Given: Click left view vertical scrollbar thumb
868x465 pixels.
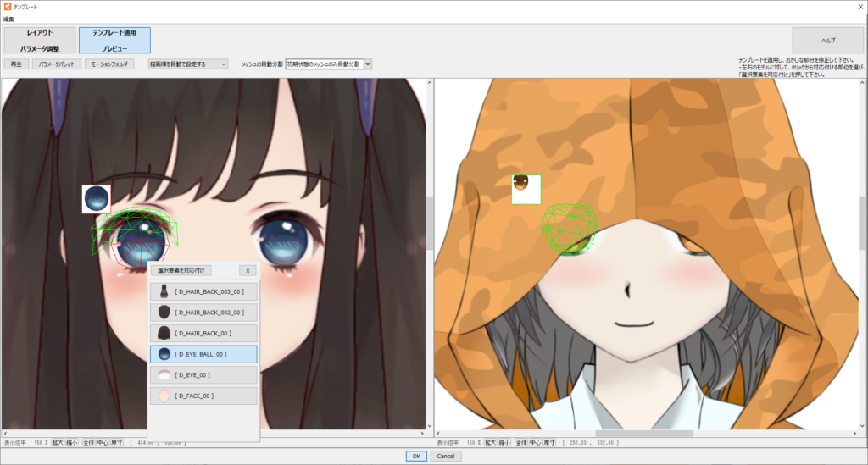Looking at the screenshot, I should (430, 223).
